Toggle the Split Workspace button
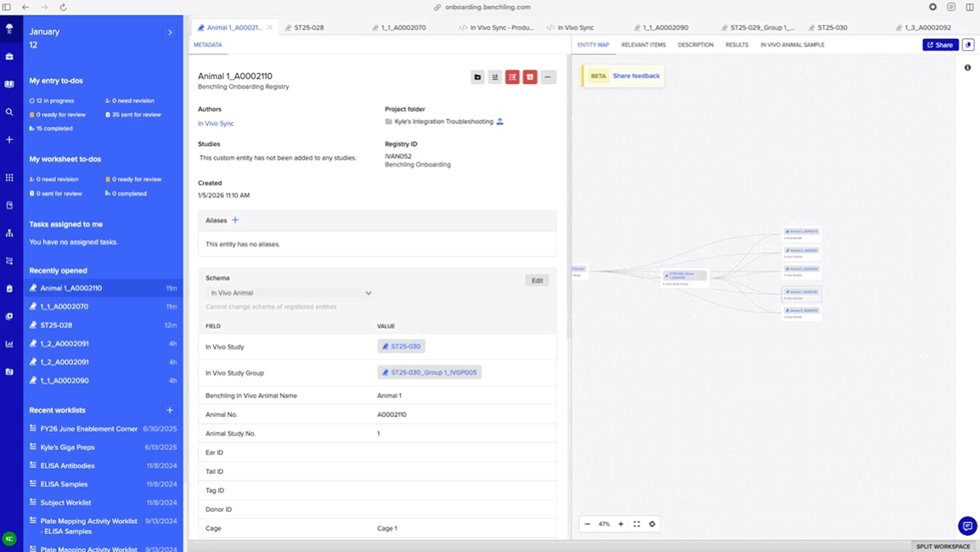Image resolution: width=980 pixels, height=552 pixels. [943, 546]
